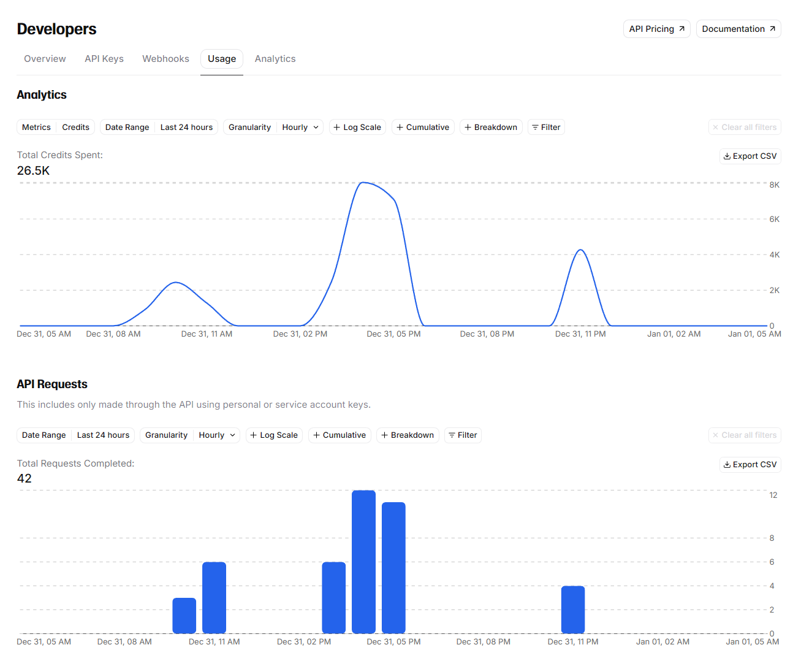
Task: Click the filter icon in the API Requests toolbar
Action: (x=452, y=435)
